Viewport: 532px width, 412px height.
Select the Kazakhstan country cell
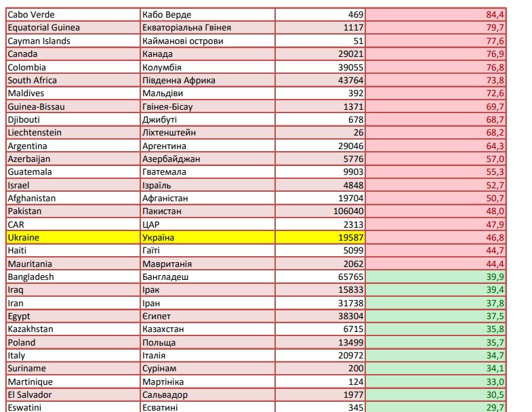[73, 329]
